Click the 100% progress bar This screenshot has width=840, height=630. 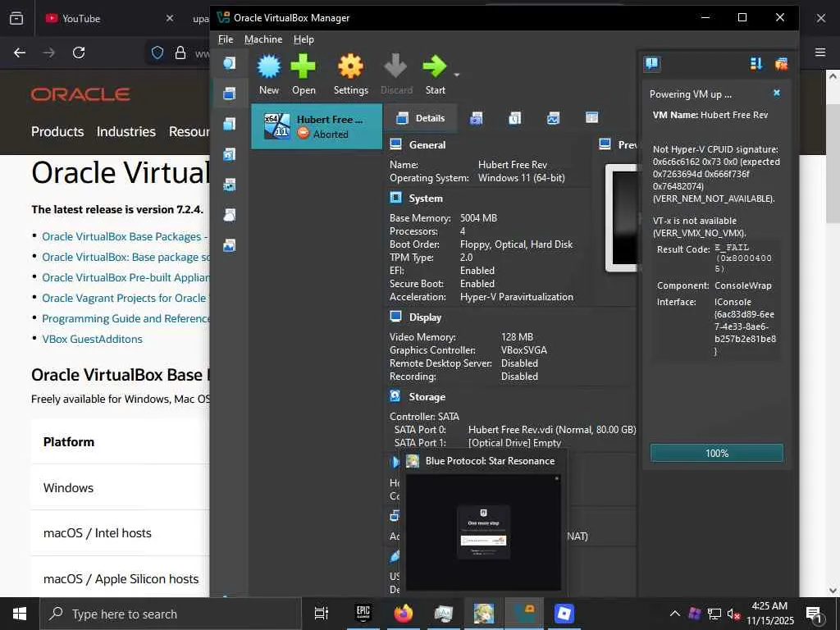pyautogui.click(x=716, y=453)
